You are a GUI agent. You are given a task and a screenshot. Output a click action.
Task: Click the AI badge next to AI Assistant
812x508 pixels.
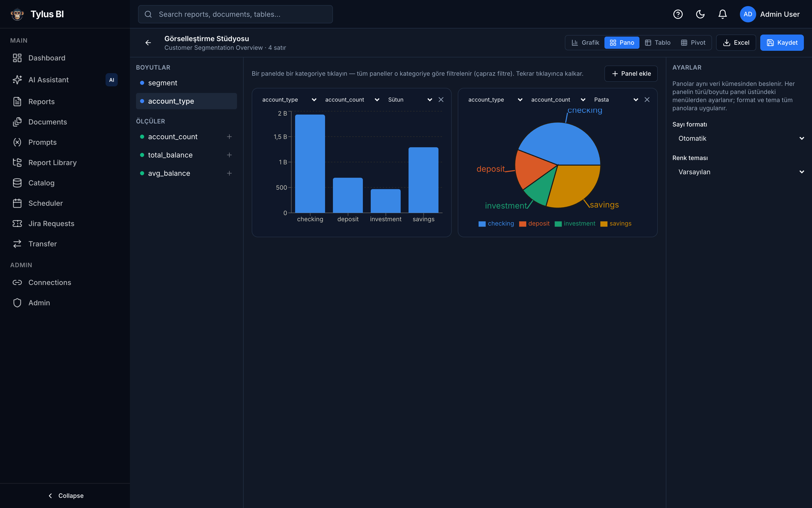pos(111,80)
